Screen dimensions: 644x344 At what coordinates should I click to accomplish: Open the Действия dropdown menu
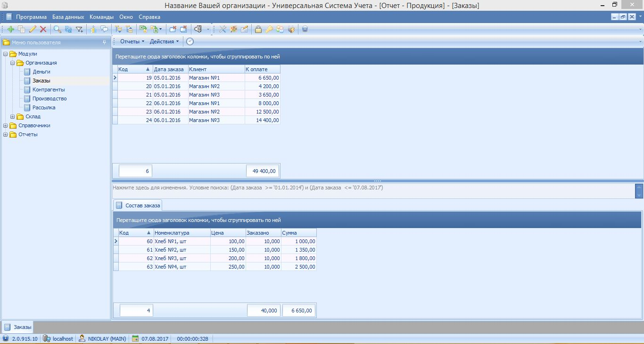pos(164,41)
